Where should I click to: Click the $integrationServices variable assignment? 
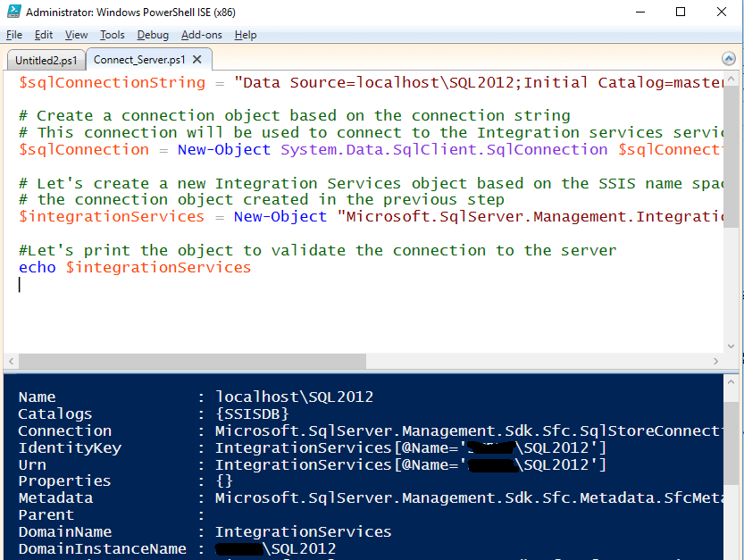click(x=112, y=217)
